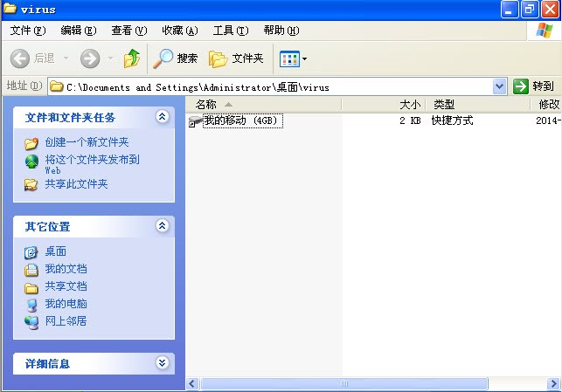562x392 pixels.
Task: Open the 工具(T) menu
Action: (x=231, y=31)
